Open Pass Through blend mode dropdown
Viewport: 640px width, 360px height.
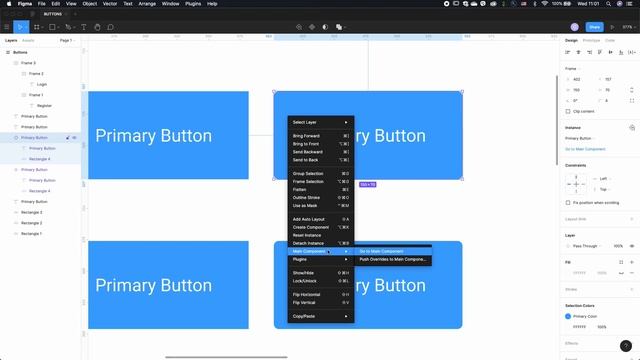point(587,246)
